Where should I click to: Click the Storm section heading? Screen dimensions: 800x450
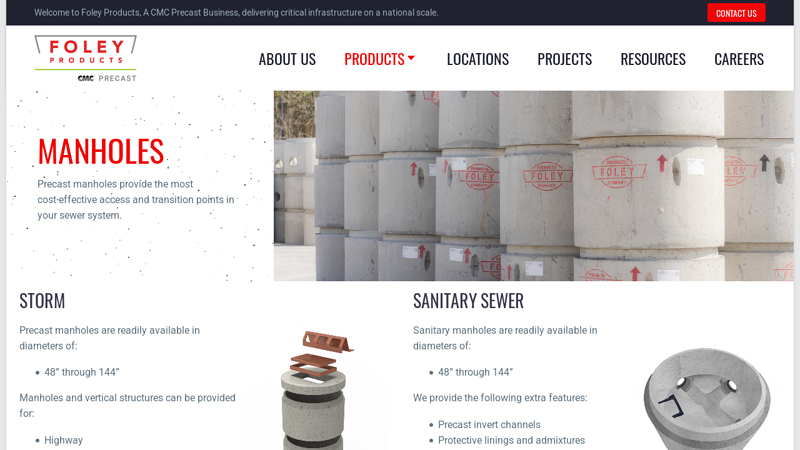42,301
